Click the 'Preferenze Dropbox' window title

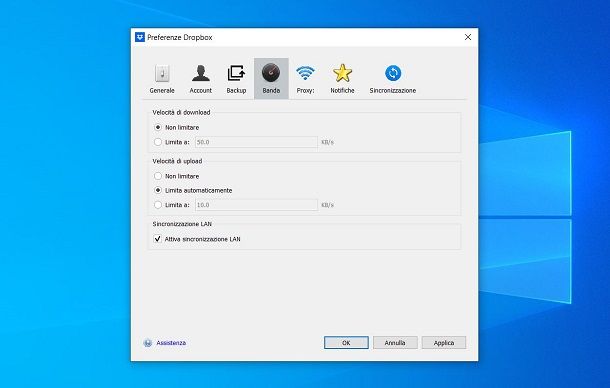click(x=180, y=37)
